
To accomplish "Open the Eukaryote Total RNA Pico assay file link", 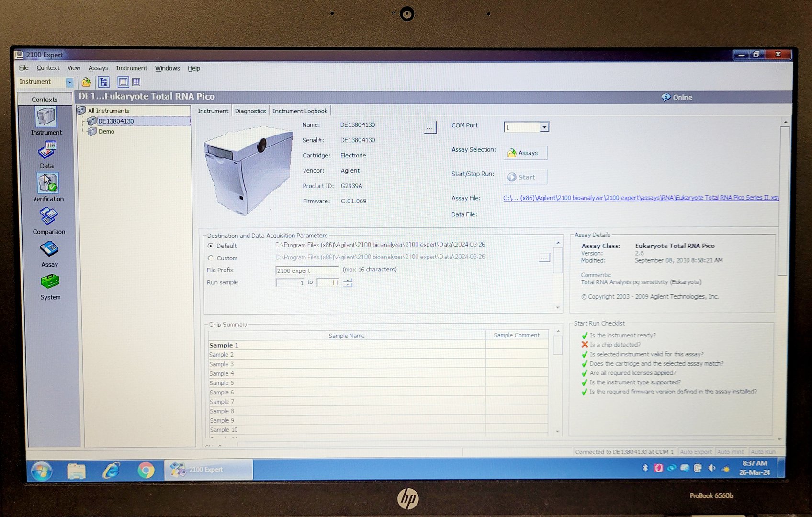I will [x=641, y=197].
